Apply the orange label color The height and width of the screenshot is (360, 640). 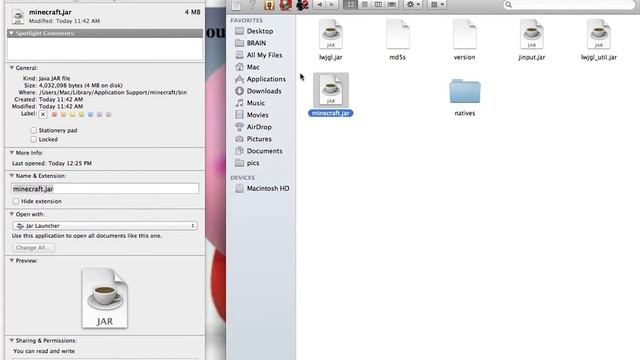point(63,115)
